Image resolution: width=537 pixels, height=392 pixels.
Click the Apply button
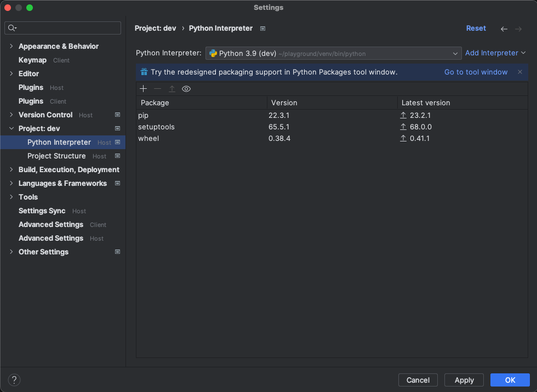(464, 380)
